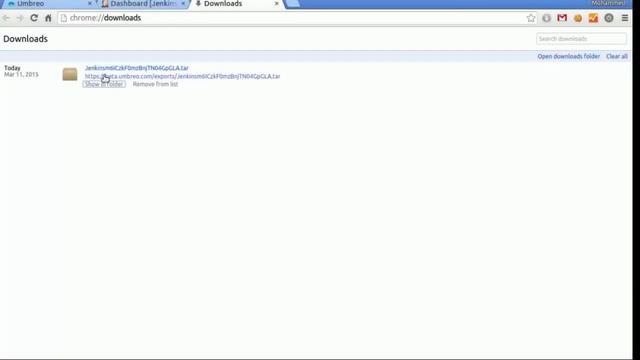This screenshot has height=360, width=640.
Task: Close the Downloads tab
Action: (277, 4)
